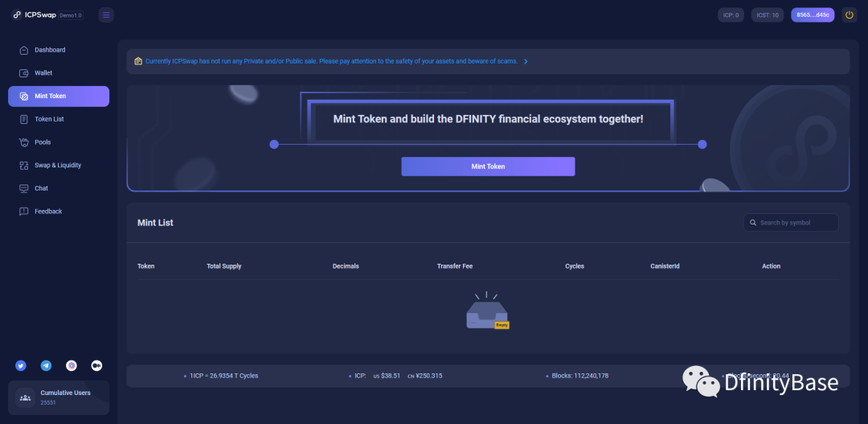Click the Cumulative Users count 25551

(47, 402)
